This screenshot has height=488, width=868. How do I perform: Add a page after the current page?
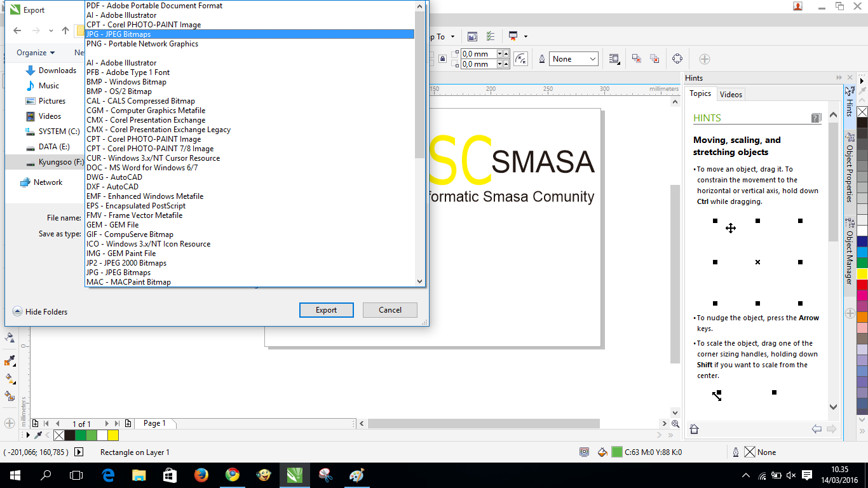point(128,423)
